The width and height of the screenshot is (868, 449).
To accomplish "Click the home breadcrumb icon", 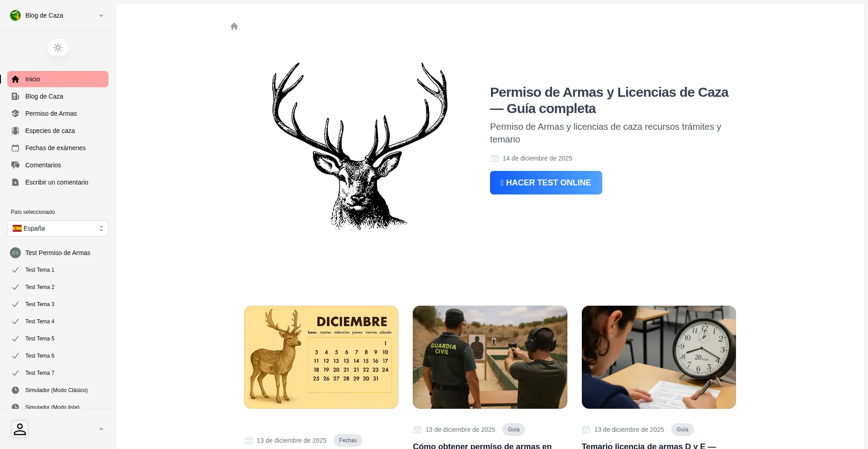I will point(234,26).
